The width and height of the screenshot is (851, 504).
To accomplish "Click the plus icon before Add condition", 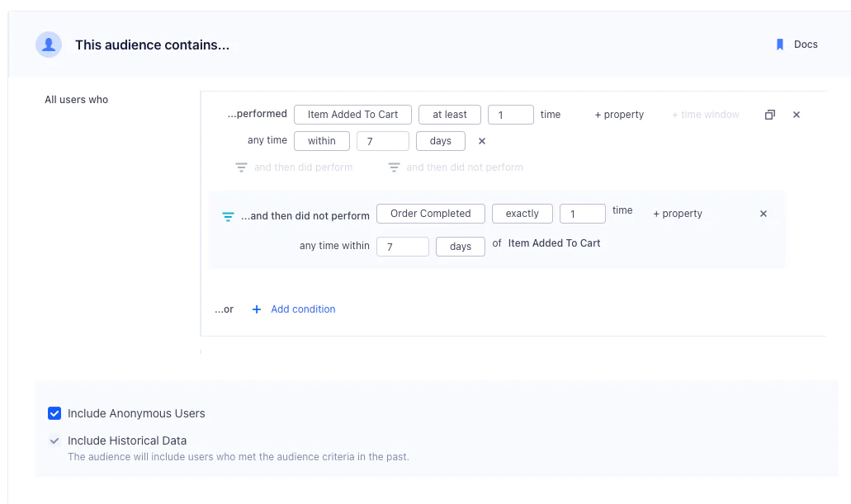I will pos(256,309).
